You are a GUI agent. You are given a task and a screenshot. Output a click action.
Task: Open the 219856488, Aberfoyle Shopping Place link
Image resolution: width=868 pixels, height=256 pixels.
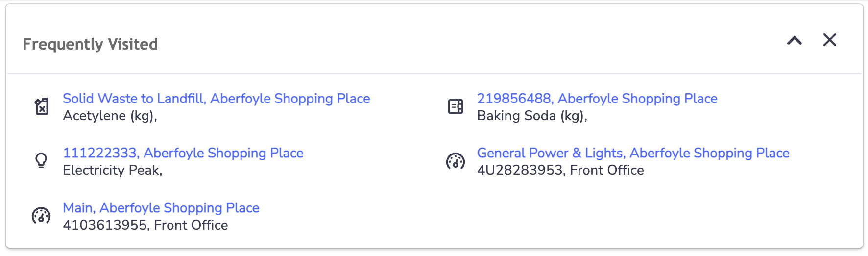pyautogui.click(x=597, y=99)
